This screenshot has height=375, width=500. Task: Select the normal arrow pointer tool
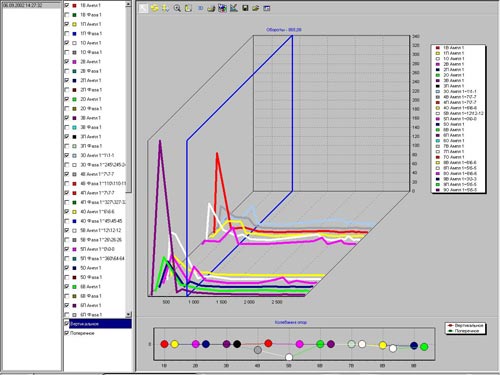[x=144, y=8]
